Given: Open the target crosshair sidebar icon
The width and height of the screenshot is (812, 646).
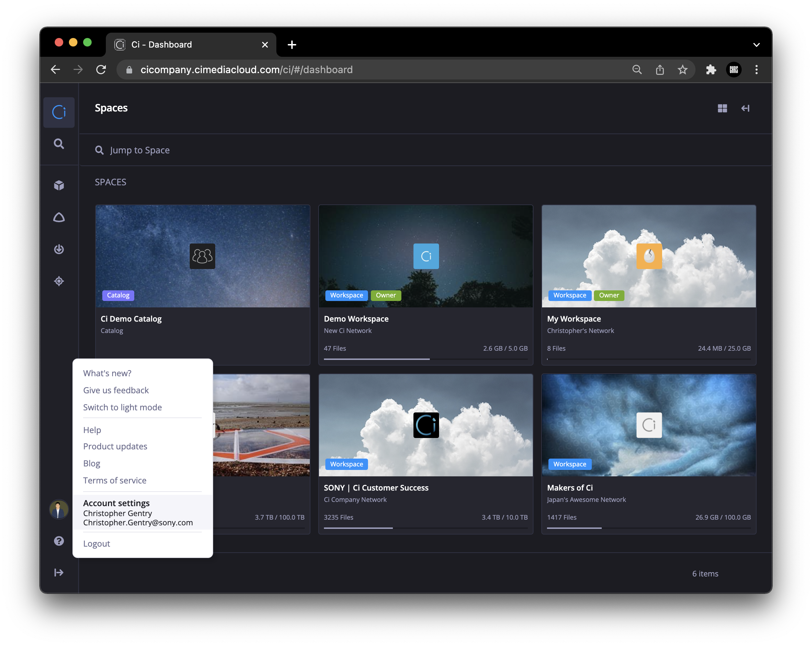Looking at the screenshot, I should [x=59, y=281].
